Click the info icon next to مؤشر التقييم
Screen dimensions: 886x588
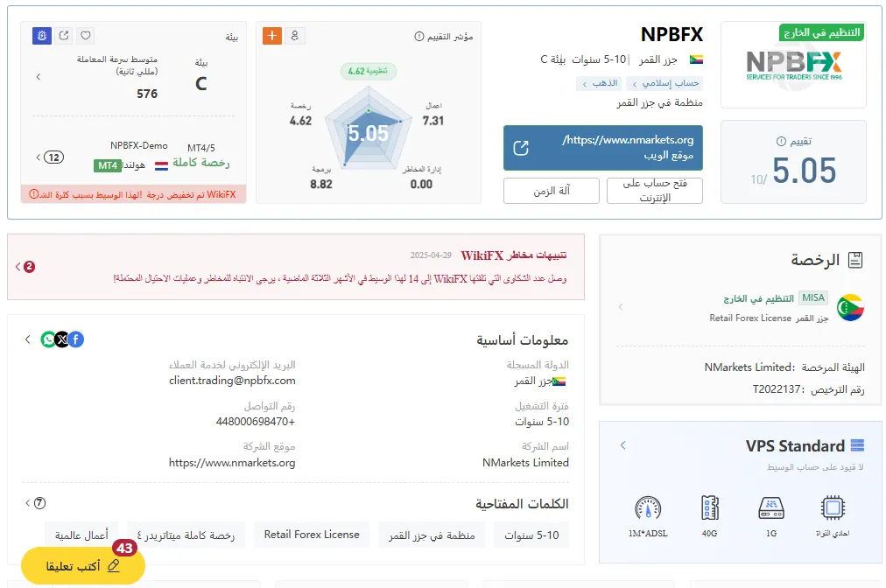pyautogui.click(x=419, y=36)
